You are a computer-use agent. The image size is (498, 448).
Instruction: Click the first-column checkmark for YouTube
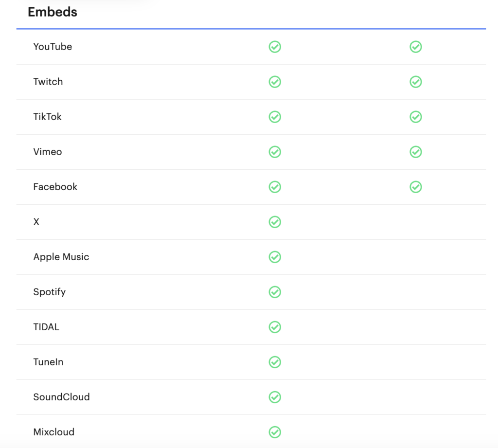point(275,47)
